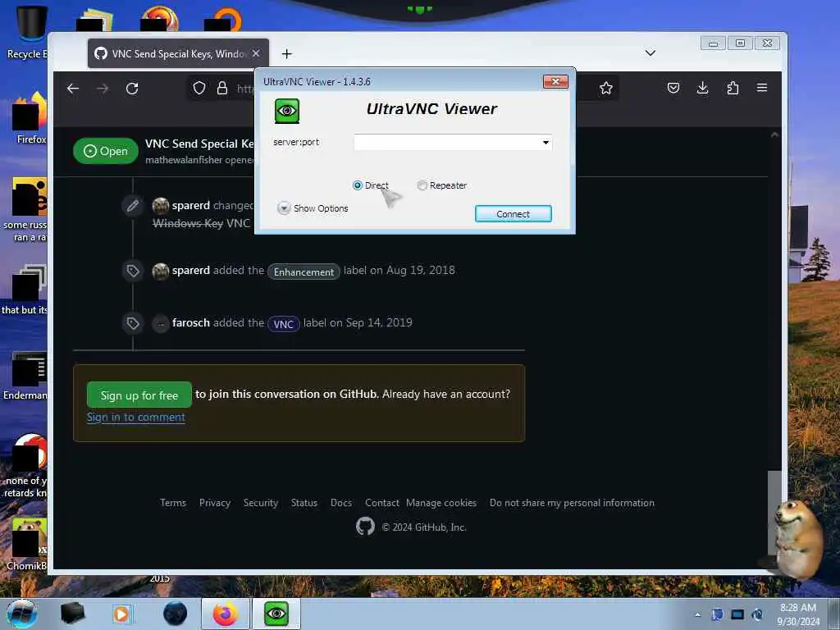
Task: Click the GitHub footer logo
Action: pyautogui.click(x=365, y=527)
